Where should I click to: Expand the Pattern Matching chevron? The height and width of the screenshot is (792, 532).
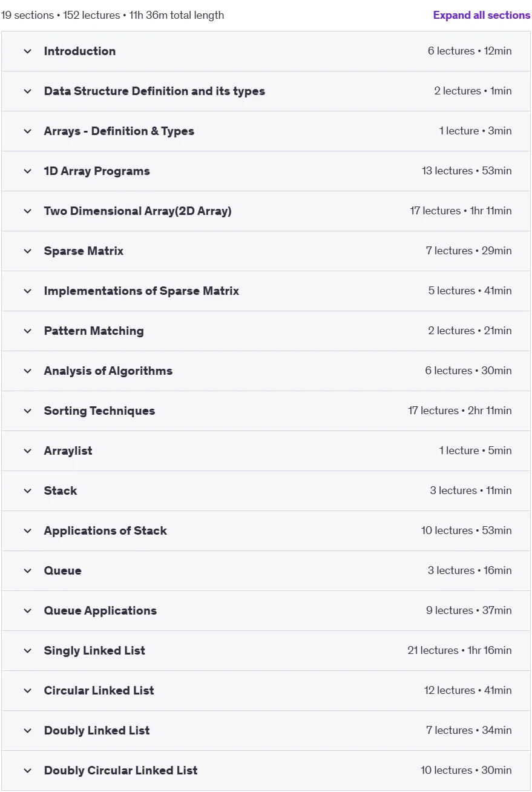coord(27,331)
